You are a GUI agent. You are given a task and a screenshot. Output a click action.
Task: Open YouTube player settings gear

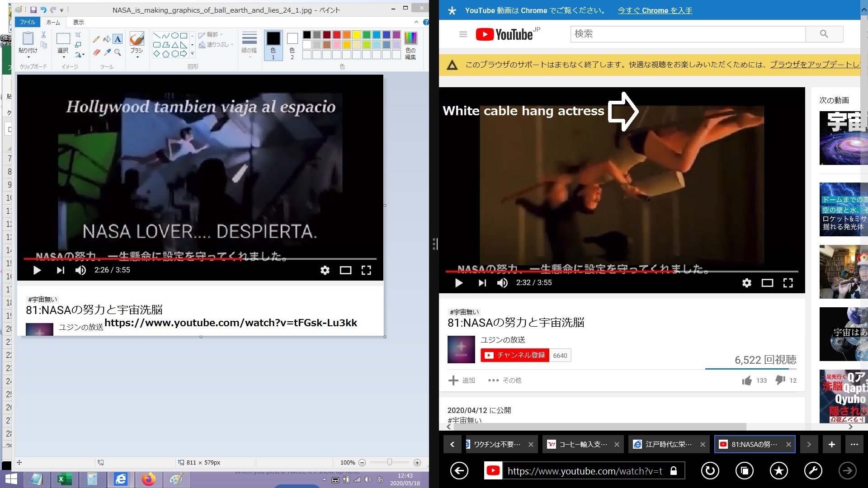click(747, 283)
